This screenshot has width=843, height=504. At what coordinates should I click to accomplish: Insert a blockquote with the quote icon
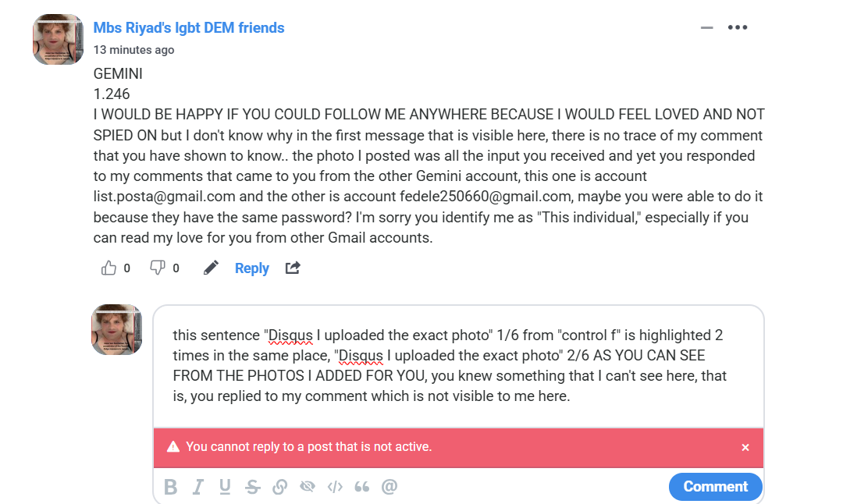(361, 488)
